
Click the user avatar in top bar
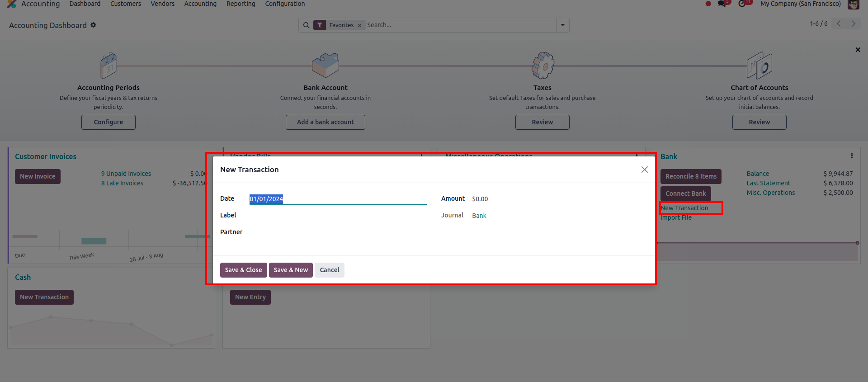[853, 5]
